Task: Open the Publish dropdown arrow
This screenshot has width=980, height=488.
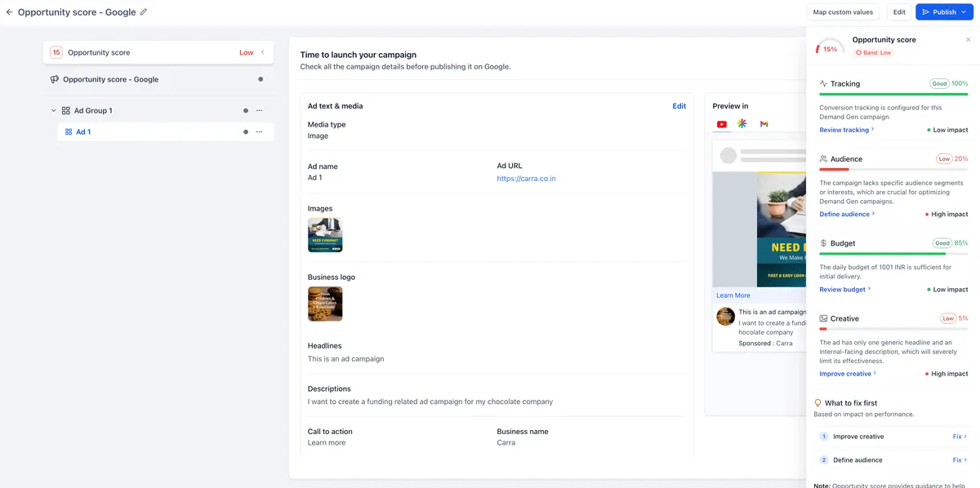Action: click(964, 12)
